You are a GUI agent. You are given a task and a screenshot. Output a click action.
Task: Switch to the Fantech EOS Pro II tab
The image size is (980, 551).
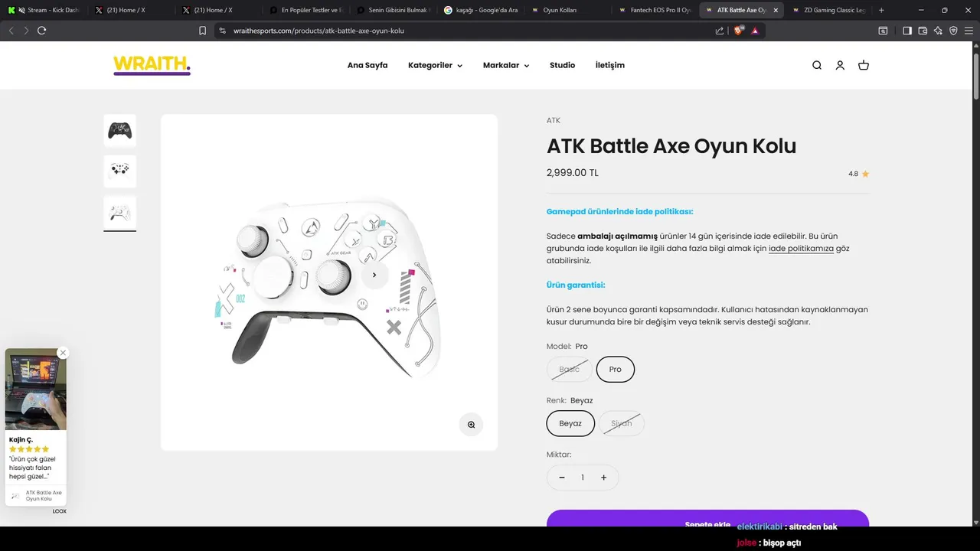(655, 10)
